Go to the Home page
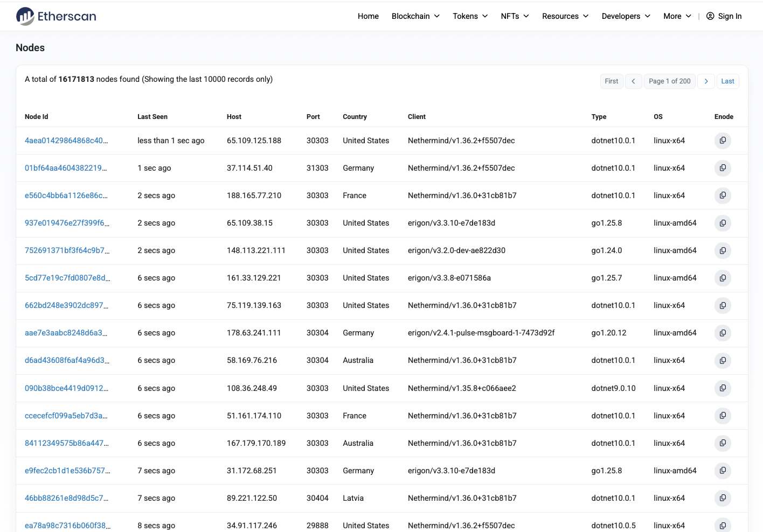This screenshot has height=532, width=763. (x=368, y=16)
